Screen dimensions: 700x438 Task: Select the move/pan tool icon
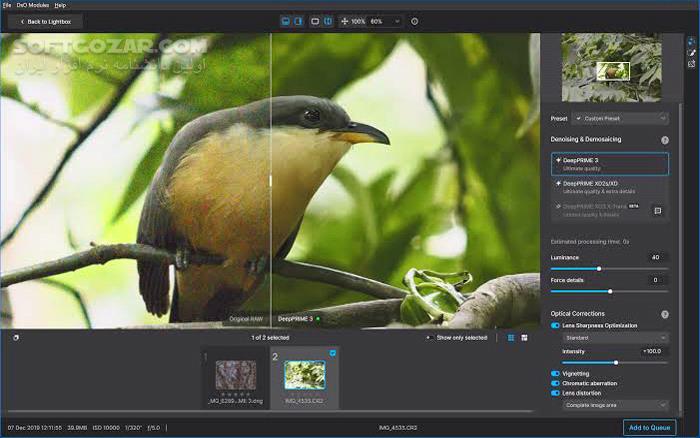point(344,21)
